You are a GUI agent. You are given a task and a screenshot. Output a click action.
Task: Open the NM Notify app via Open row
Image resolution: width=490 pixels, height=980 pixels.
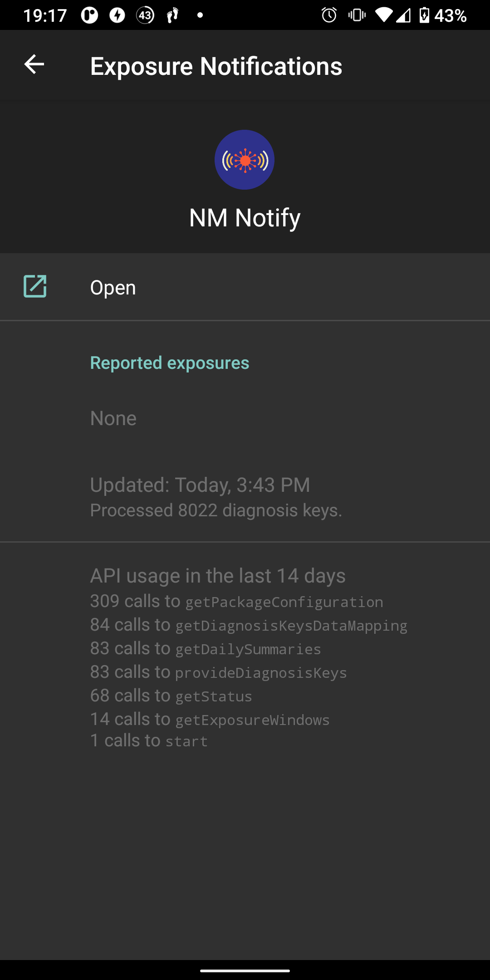(x=113, y=286)
